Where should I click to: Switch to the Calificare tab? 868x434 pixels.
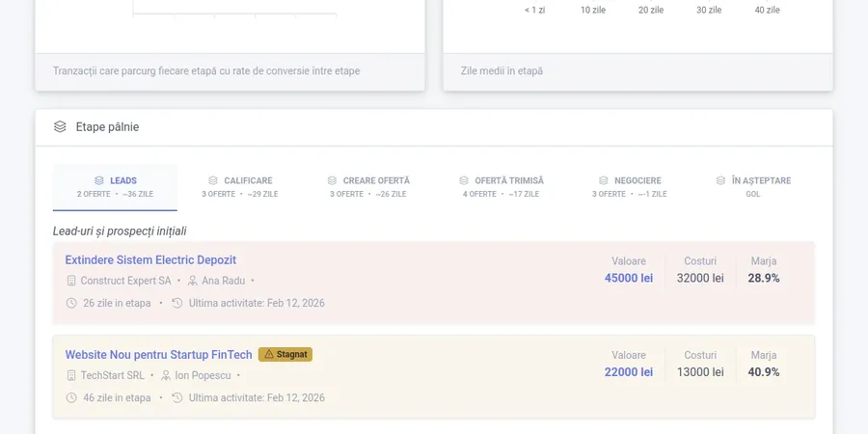tap(240, 187)
